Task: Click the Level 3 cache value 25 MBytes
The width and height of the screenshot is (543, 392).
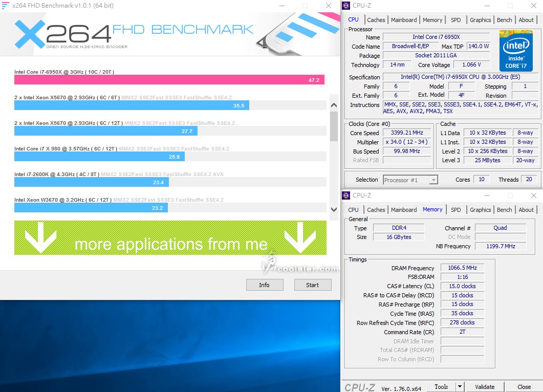Action: tap(487, 160)
